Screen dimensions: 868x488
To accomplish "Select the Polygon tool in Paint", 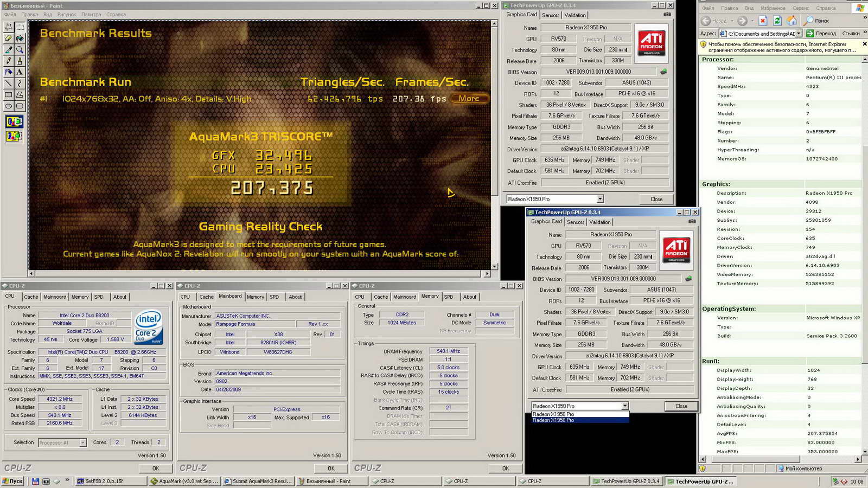I will tap(20, 95).
